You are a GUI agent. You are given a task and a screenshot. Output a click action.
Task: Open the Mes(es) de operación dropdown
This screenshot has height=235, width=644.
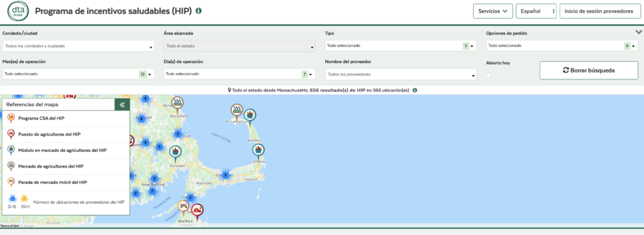click(x=79, y=74)
